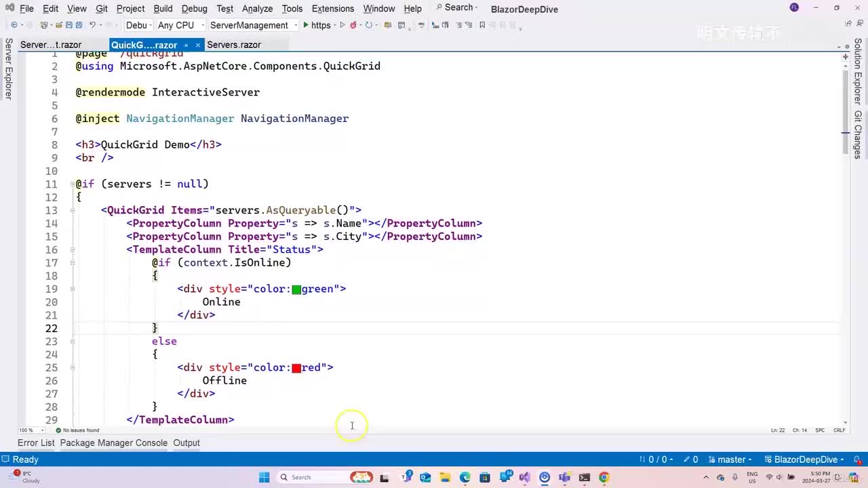This screenshot has width=868, height=488.
Task: Open Outlook from the taskbar
Action: pyautogui.click(x=425, y=477)
